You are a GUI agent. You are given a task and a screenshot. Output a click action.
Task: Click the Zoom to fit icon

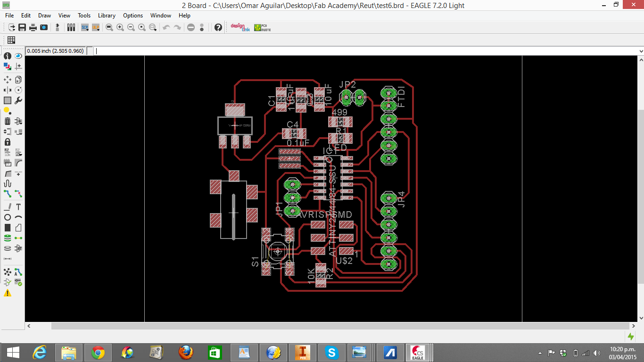tap(109, 27)
